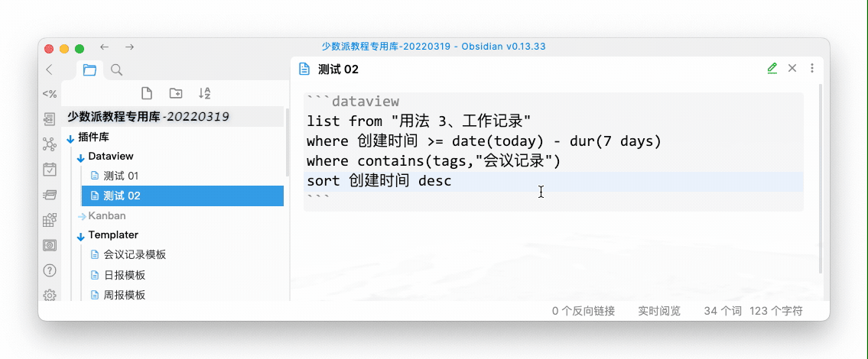The height and width of the screenshot is (359, 868).
Task: Navigate back with the left arrow
Action: click(104, 47)
